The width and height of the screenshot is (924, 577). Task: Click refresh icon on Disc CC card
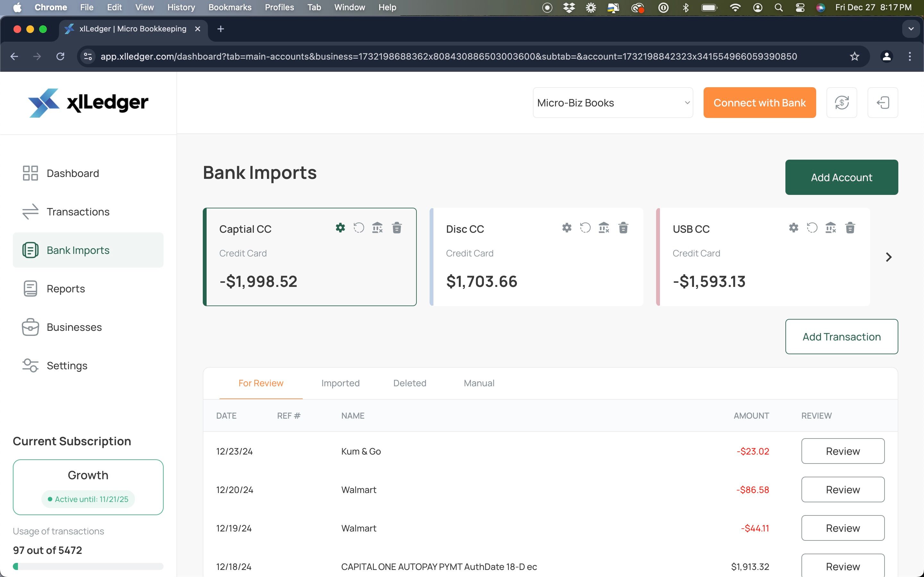pyautogui.click(x=585, y=228)
